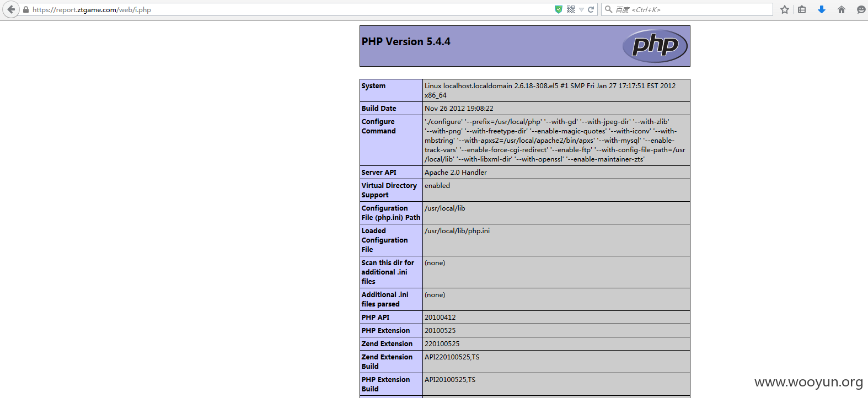Image resolution: width=868 pixels, height=398 pixels.
Task: Bookmark this page with star icon
Action: 785,9
